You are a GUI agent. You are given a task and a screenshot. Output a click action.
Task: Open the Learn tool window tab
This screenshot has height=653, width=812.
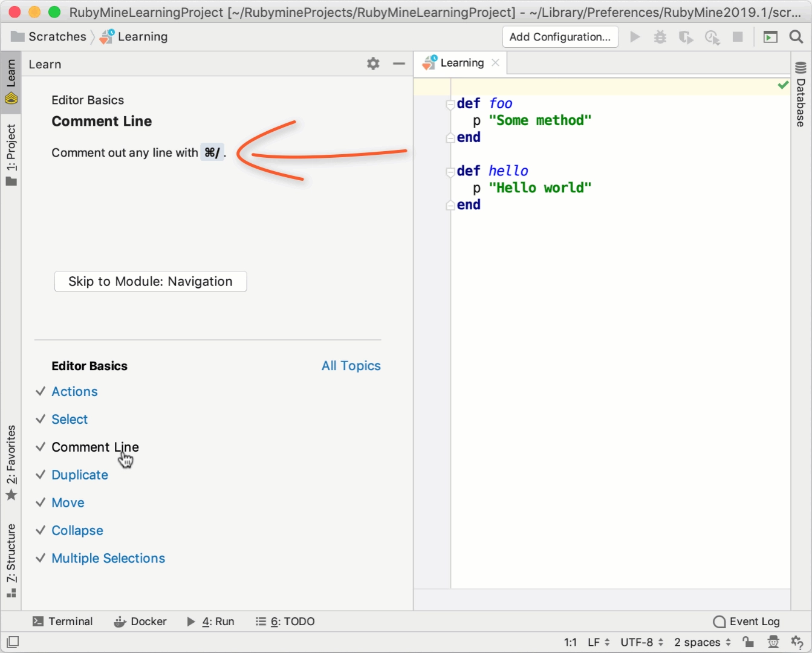[x=11, y=82]
